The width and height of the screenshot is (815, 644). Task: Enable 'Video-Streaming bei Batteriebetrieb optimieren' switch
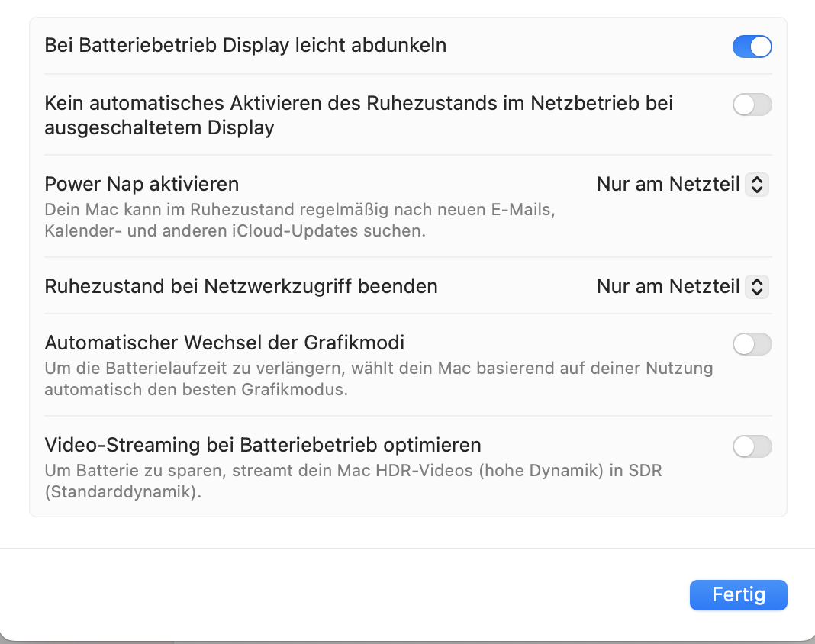click(752, 446)
